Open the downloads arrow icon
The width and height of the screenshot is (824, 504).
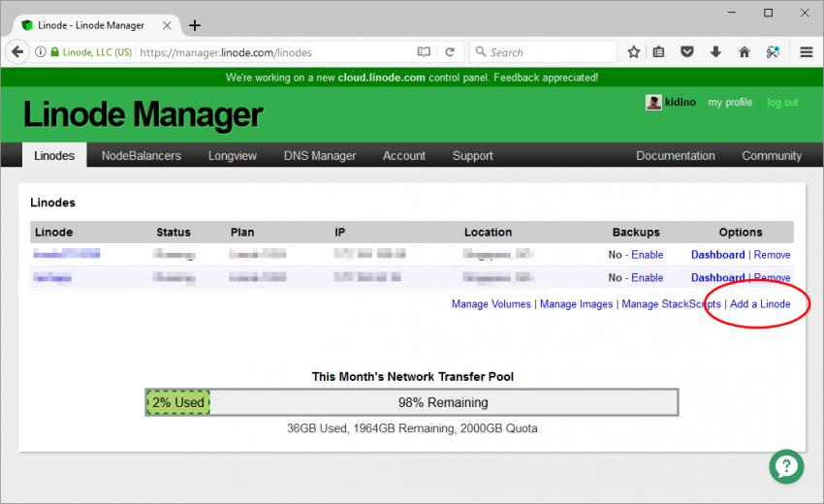coord(715,52)
